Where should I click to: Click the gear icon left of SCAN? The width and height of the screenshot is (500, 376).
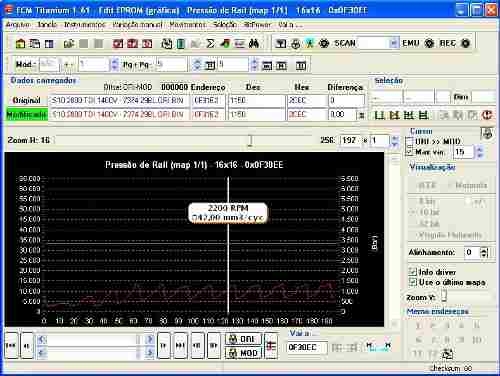pyautogui.click(x=324, y=43)
